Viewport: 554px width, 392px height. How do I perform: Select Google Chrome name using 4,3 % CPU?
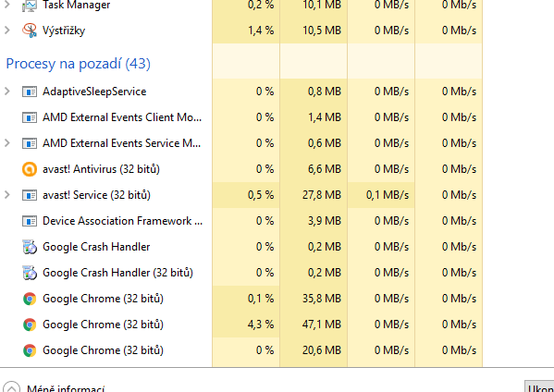point(103,325)
